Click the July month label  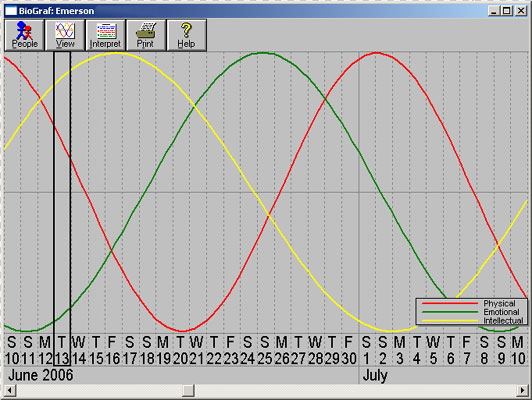click(375, 376)
